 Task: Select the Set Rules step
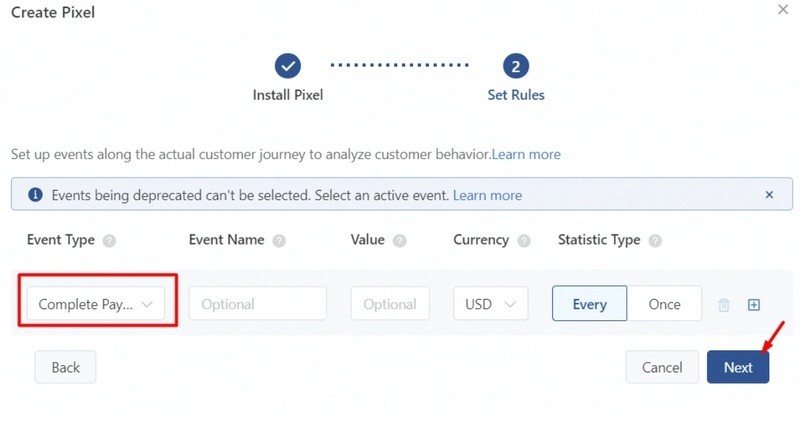pos(516,77)
